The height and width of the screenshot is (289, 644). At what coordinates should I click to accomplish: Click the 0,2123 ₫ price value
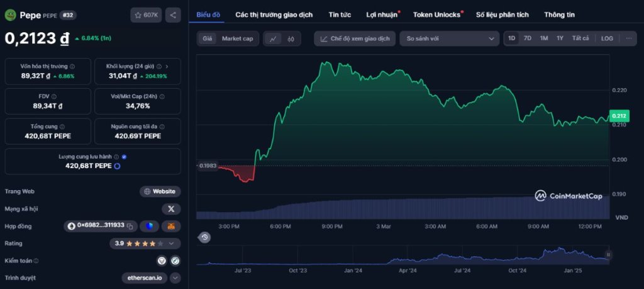pos(37,38)
